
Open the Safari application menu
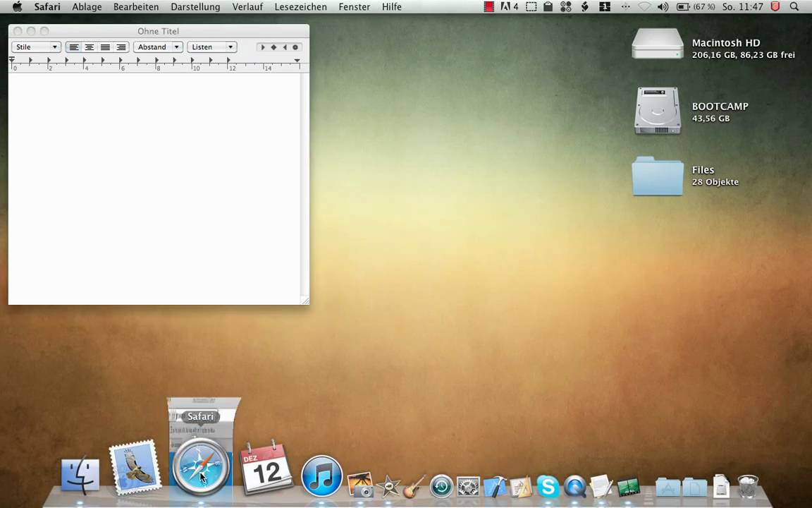click(47, 7)
